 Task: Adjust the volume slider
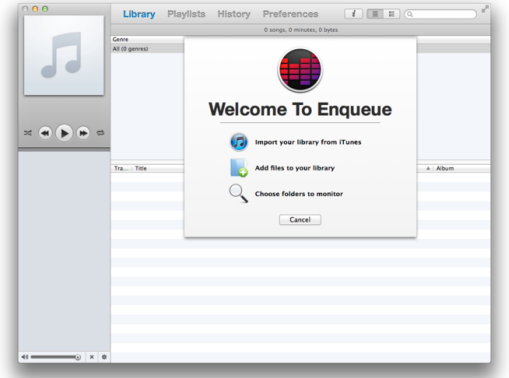click(56, 357)
